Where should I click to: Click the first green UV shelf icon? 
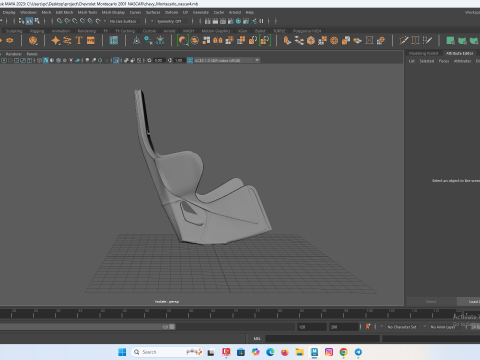coord(450,41)
